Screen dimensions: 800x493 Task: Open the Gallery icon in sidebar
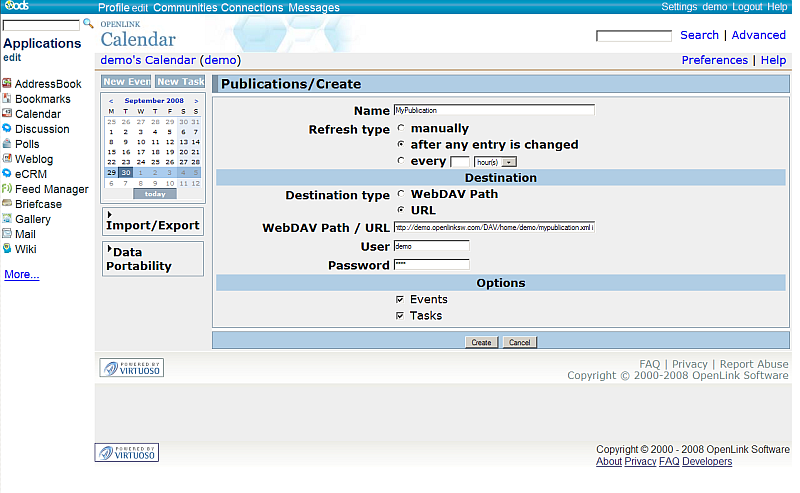7,219
